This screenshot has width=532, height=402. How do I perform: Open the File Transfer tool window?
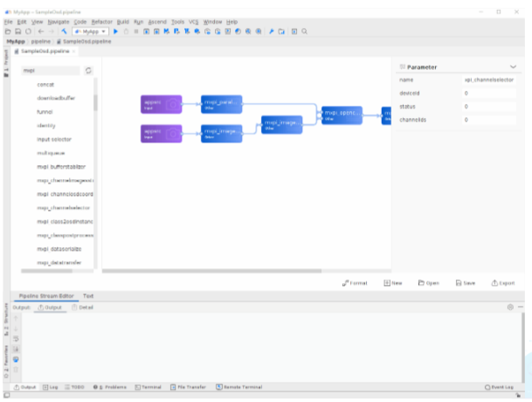(x=188, y=387)
